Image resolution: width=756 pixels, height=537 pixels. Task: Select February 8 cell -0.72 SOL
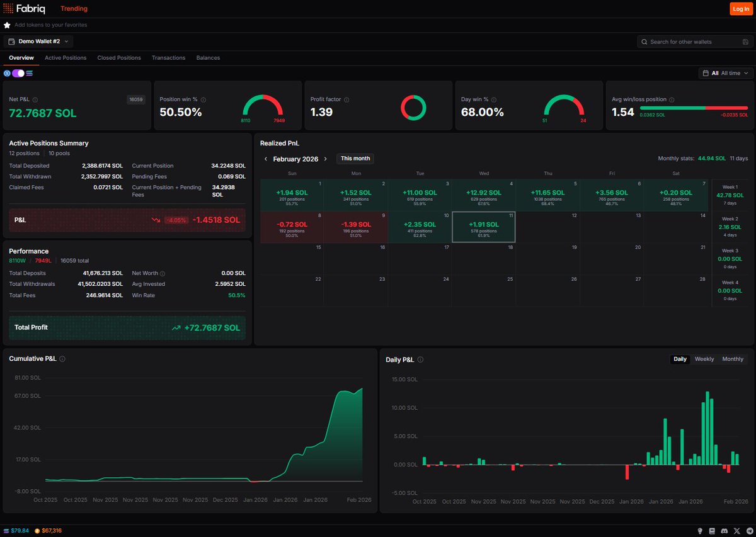(292, 227)
